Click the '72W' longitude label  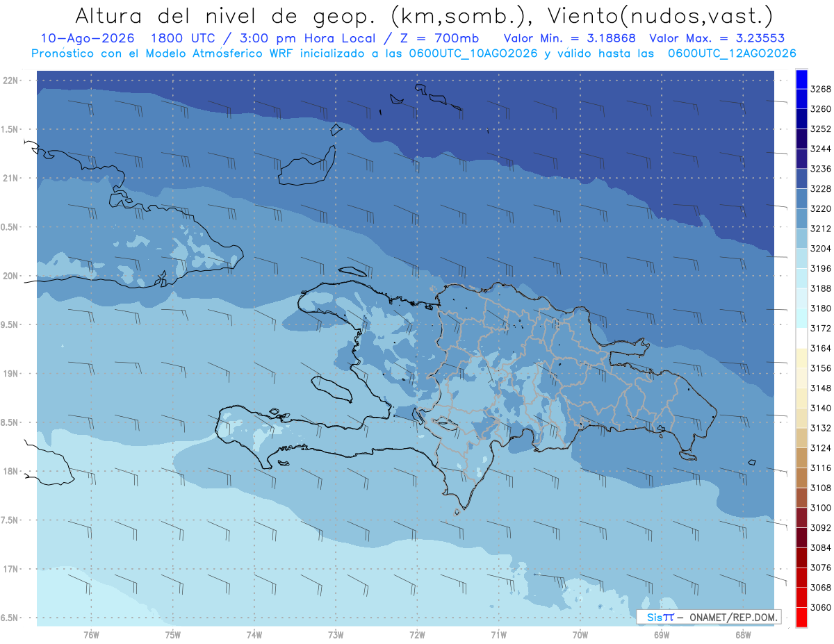[418, 635]
